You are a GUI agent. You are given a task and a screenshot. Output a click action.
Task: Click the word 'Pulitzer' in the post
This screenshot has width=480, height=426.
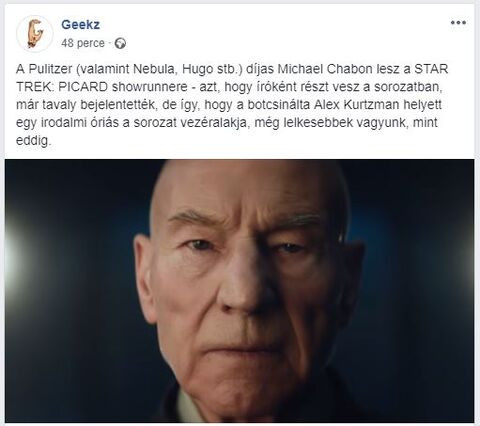50,69
